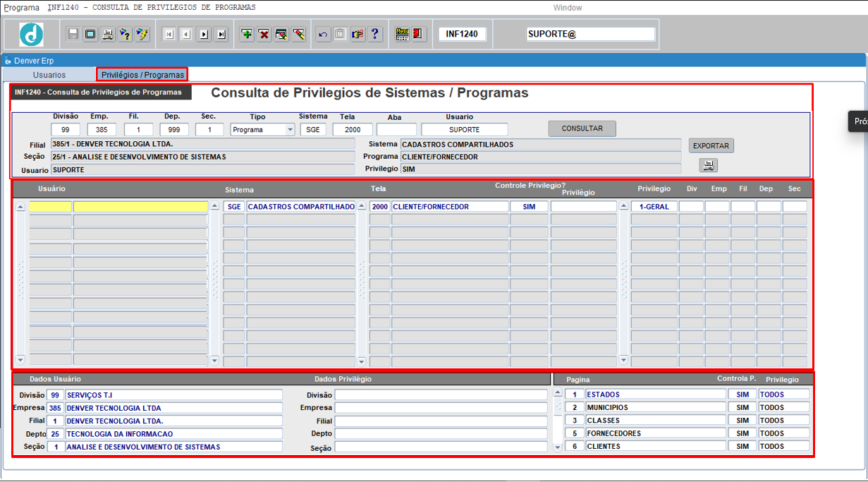Click the yellow Menu icon in toolbar
Screen dimensions: 868x482
(402, 34)
